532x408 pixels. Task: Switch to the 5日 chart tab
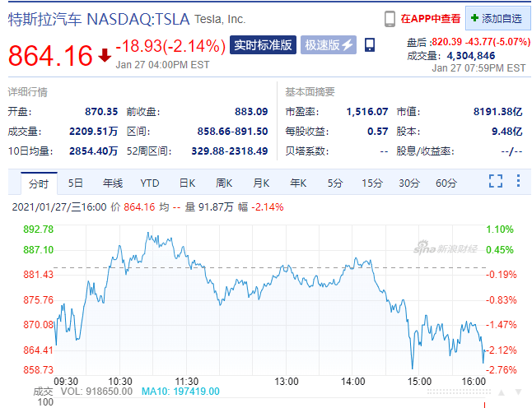(x=76, y=183)
